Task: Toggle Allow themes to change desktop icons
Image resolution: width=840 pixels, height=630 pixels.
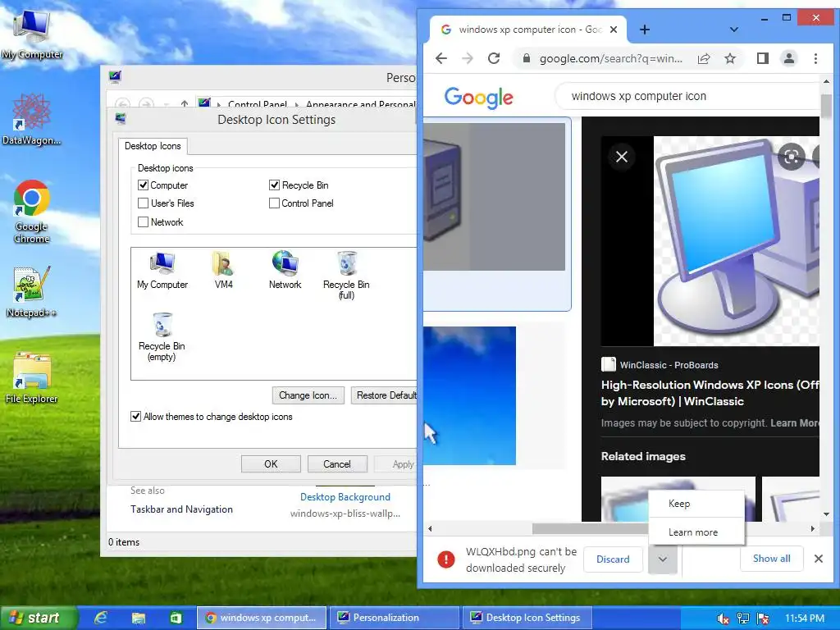Action: (135, 416)
